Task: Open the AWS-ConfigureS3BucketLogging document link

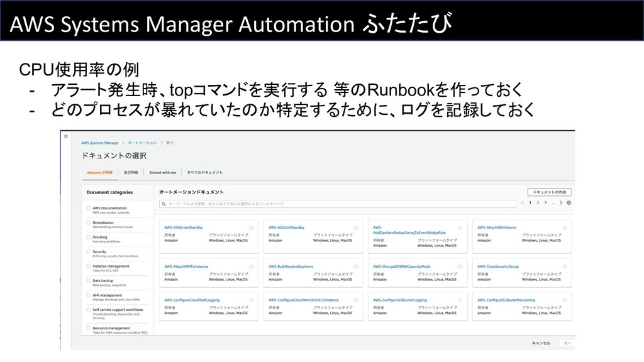Action: coord(399,300)
